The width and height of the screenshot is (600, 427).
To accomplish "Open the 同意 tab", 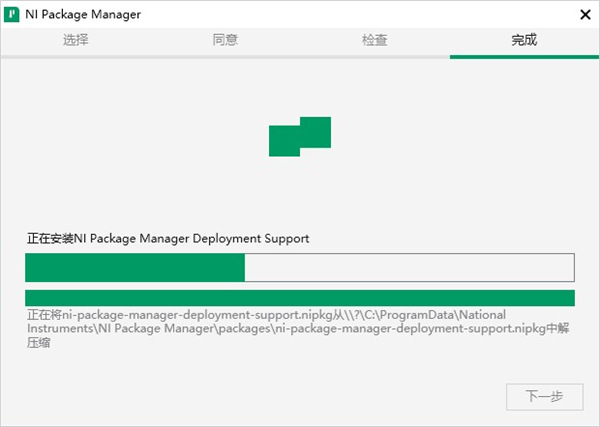I will (225, 40).
